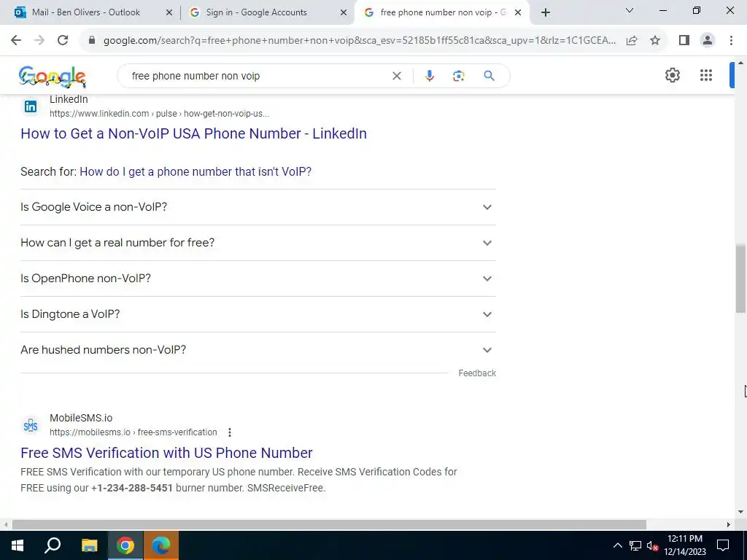Search by image with Google Lens

point(458,76)
